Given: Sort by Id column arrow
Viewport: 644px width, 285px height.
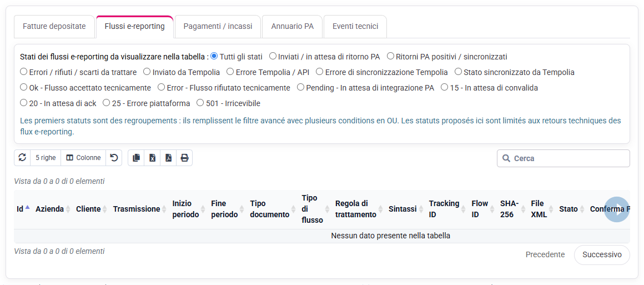Looking at the screenshot, I should point(27,208).
